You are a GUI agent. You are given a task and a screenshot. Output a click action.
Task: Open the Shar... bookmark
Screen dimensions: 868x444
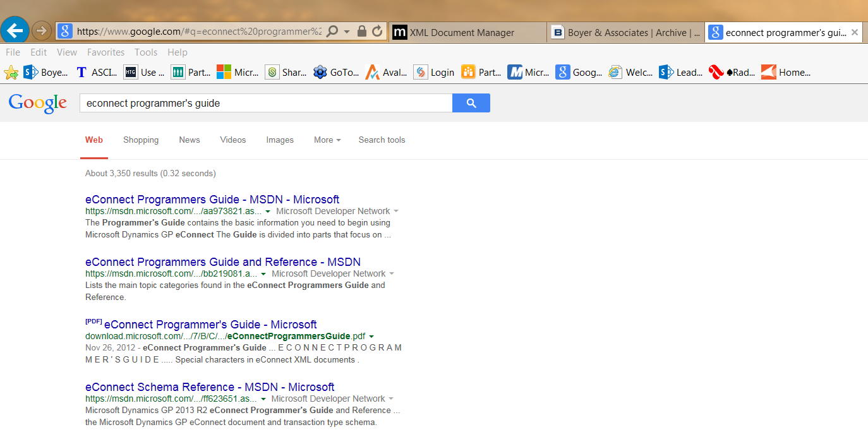pos(286,73)
